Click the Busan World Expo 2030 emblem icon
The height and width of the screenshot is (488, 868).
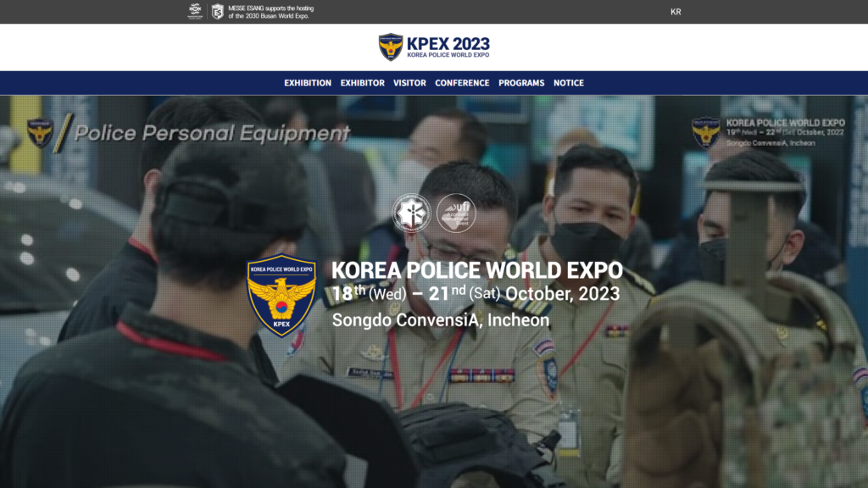[195, 11]
